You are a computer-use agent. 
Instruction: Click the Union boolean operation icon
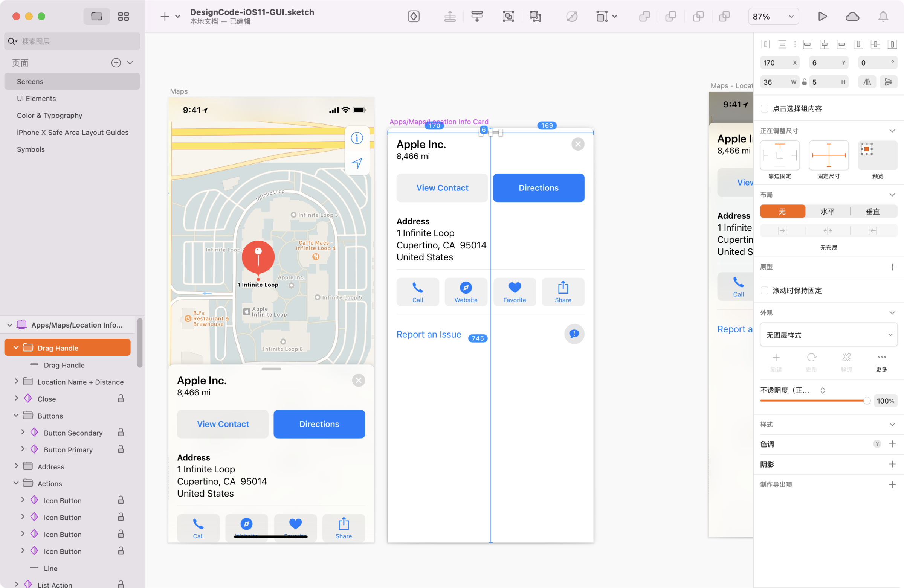tap(644, 16)
